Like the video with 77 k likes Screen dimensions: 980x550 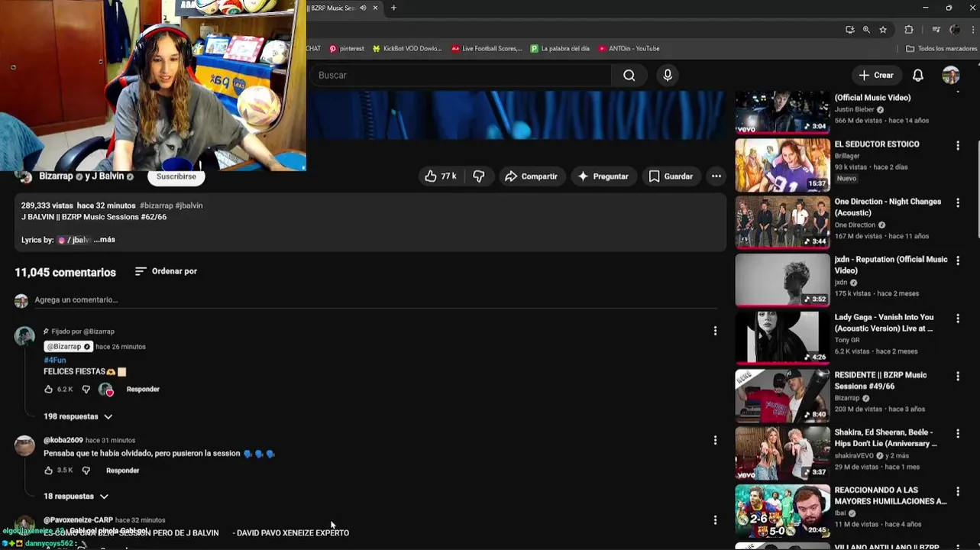(441, 176)
